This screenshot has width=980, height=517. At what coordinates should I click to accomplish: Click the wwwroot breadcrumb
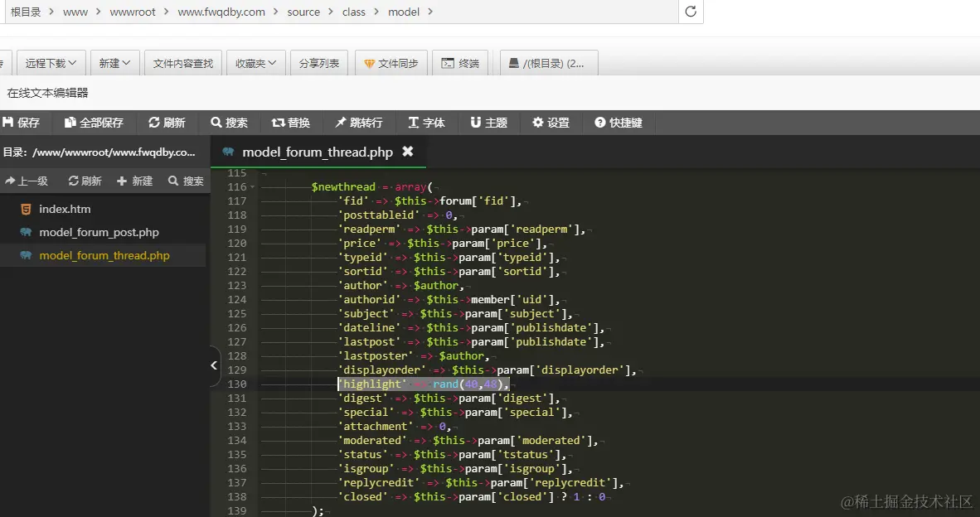tap(133, 12)
